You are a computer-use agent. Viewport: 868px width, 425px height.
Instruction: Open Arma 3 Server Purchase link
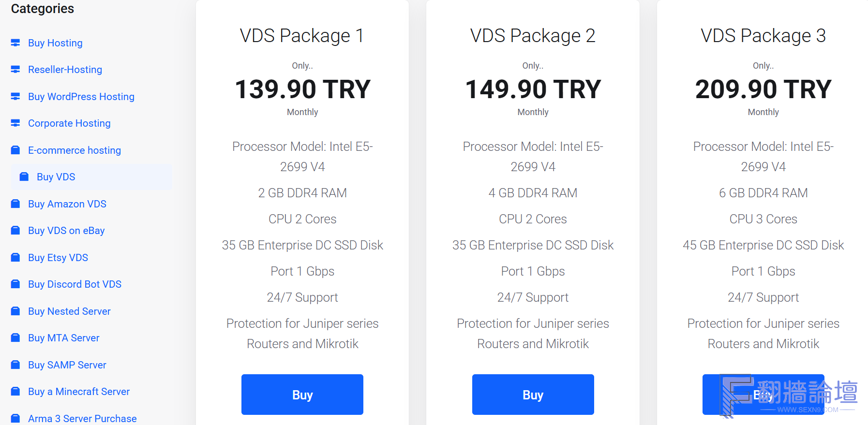(82, 419)
